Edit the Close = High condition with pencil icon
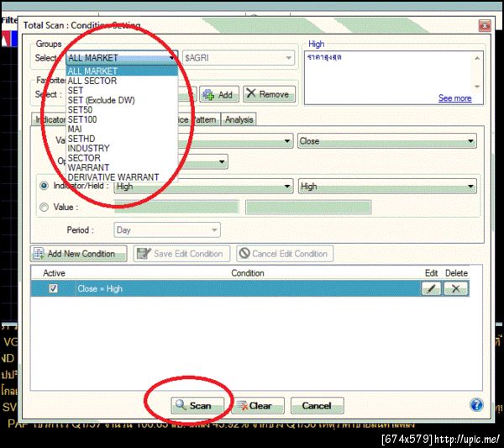 pos(431,288)
